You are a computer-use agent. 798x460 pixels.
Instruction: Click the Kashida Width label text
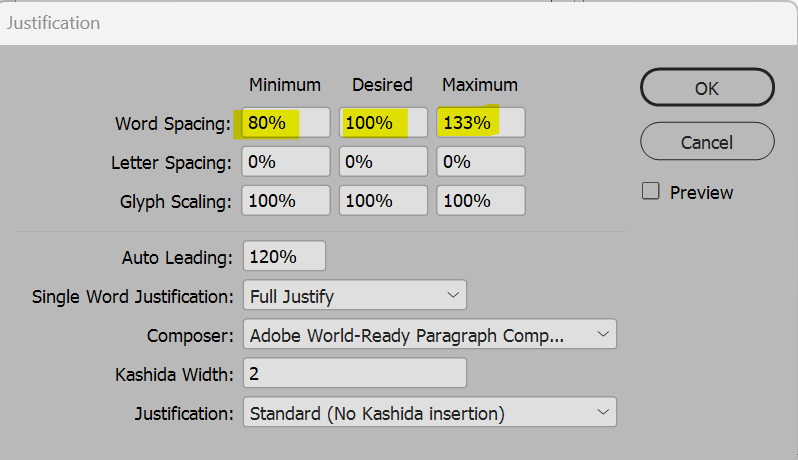coord(173,375)
